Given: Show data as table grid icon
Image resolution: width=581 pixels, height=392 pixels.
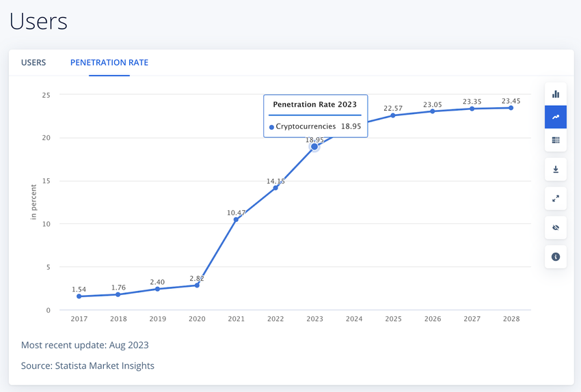Looking at the screenshot, I should coord(555,141).
